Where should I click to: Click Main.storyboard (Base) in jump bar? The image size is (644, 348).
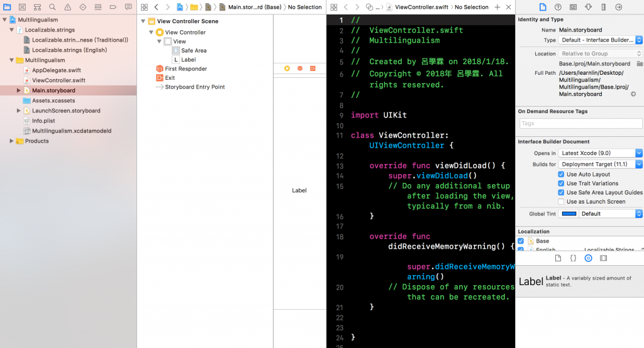pyautogui.click(x=255, y=7)
